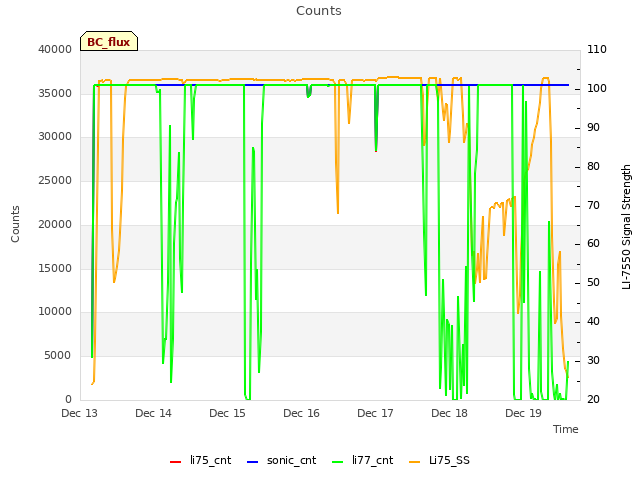Click the blue sonic_cnt legend swatch

pyautogui.click(x=253, y=462)
